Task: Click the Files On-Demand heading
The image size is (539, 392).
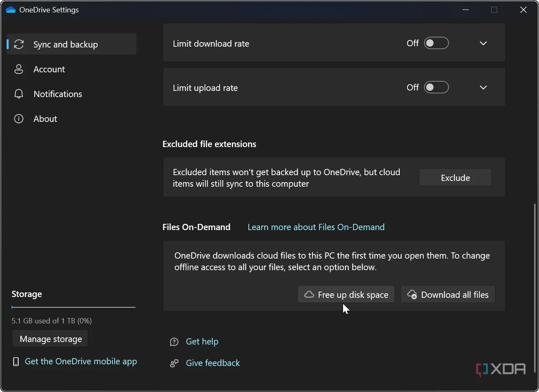Action: pyautogui.click(x=196, y=227)
